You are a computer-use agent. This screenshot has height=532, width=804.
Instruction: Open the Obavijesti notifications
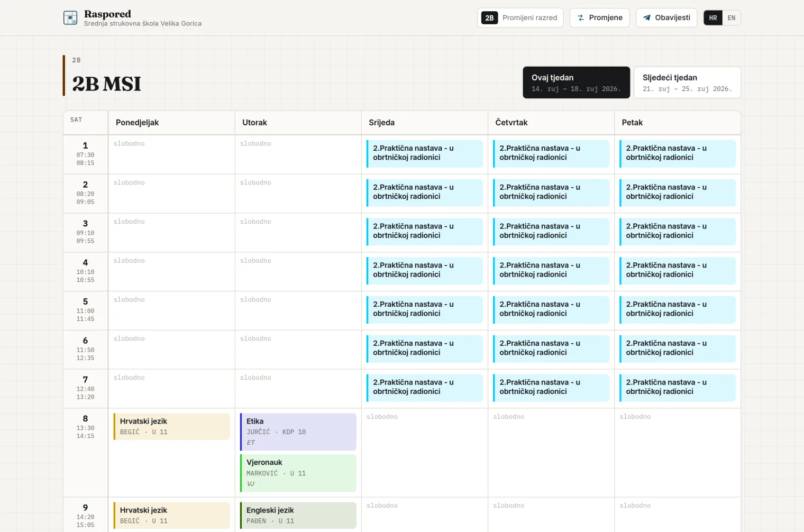[x=666, y=17]
